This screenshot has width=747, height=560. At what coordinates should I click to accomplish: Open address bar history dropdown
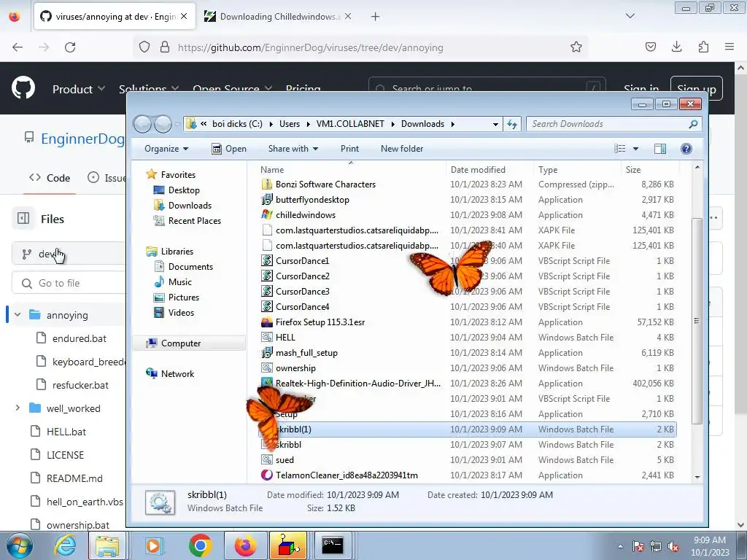495,124
